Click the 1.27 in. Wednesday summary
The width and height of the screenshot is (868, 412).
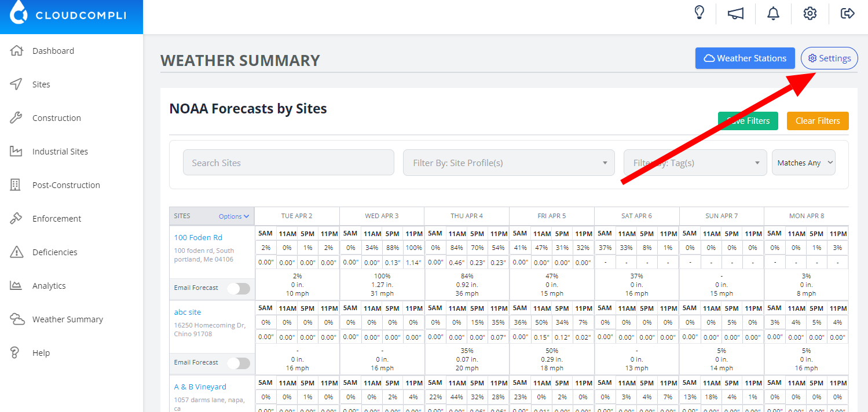[382, 285]
